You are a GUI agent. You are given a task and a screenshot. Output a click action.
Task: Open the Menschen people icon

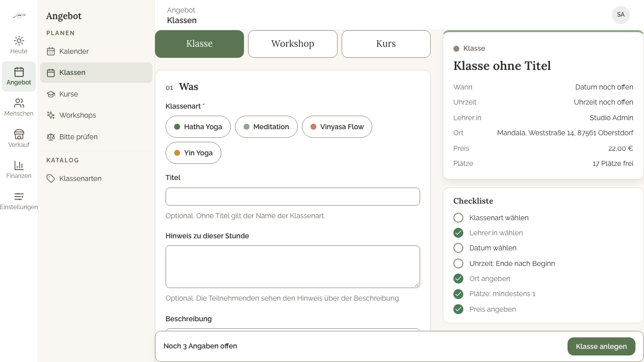[x=19, y=103]
